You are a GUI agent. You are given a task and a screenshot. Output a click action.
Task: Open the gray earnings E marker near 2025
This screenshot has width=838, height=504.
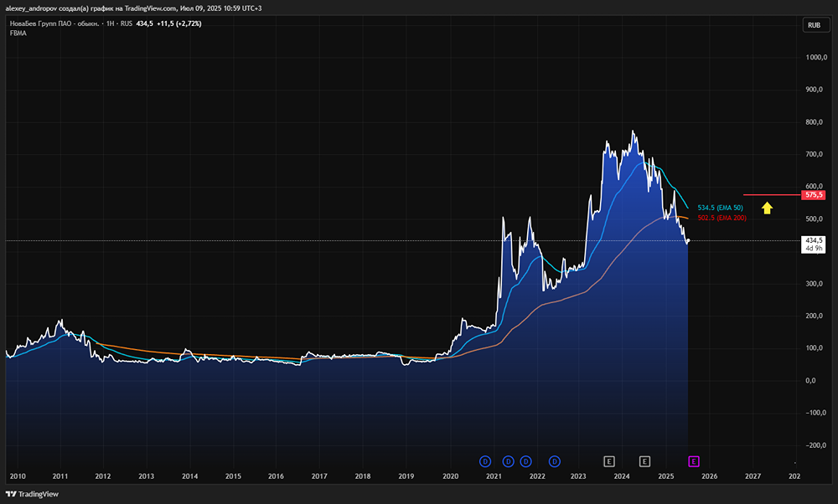tap(644, 460)
